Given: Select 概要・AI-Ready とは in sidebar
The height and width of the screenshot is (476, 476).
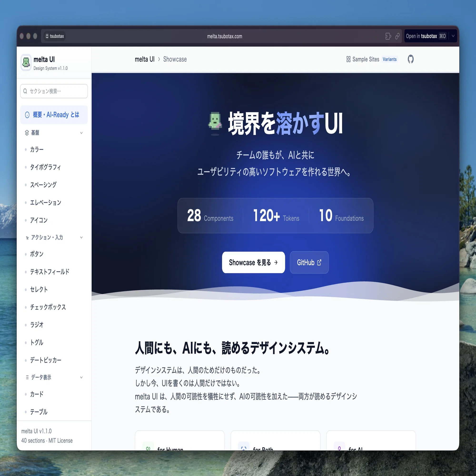Looking at the screenshot, I should pos(54,115).
